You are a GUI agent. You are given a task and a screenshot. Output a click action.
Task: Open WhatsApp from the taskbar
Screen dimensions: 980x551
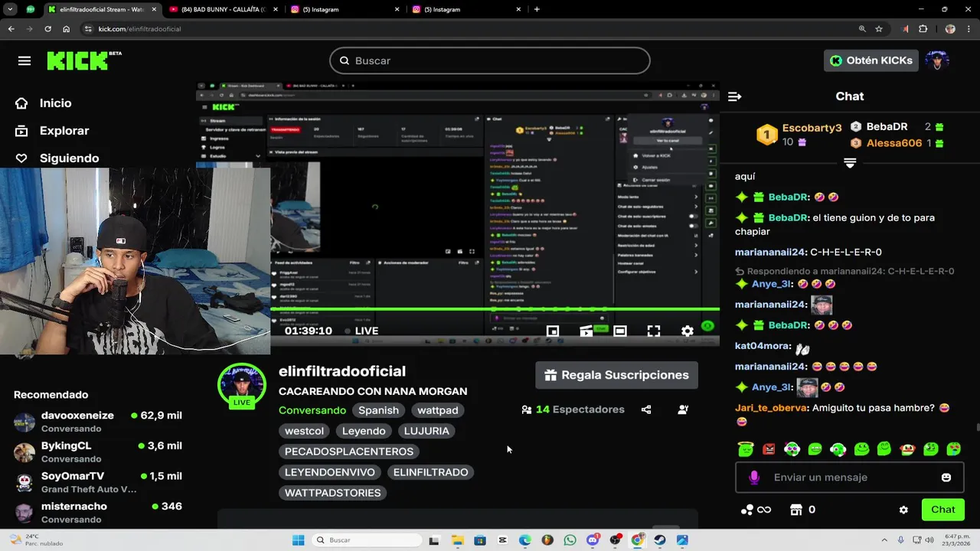(570, 540)
